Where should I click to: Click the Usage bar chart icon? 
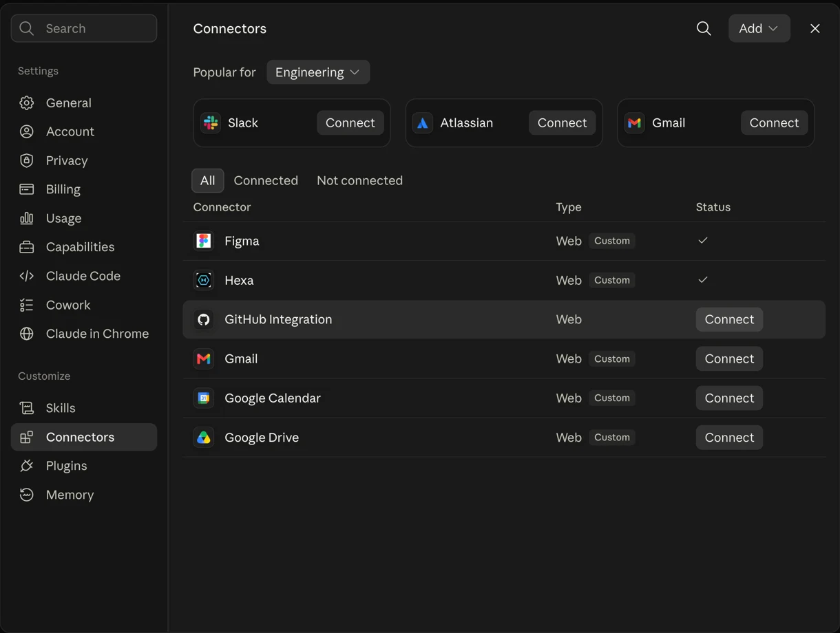click(x=27, y=218)
